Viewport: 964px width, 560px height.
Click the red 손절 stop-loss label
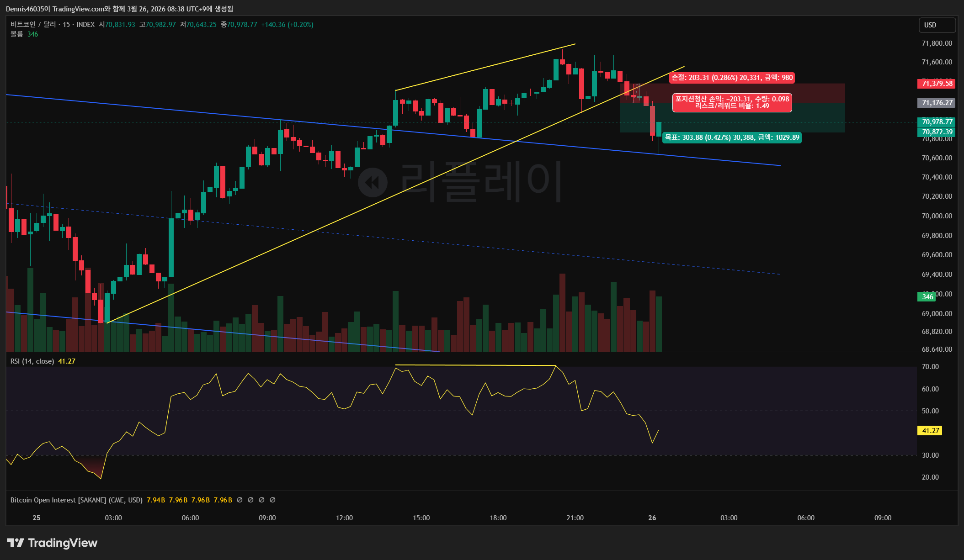coord(732,78)
